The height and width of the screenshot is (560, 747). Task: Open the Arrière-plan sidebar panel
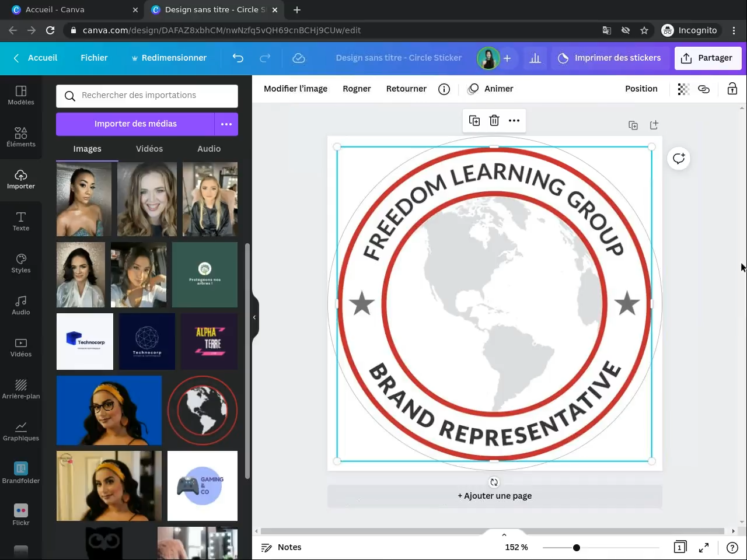point(21,389)
